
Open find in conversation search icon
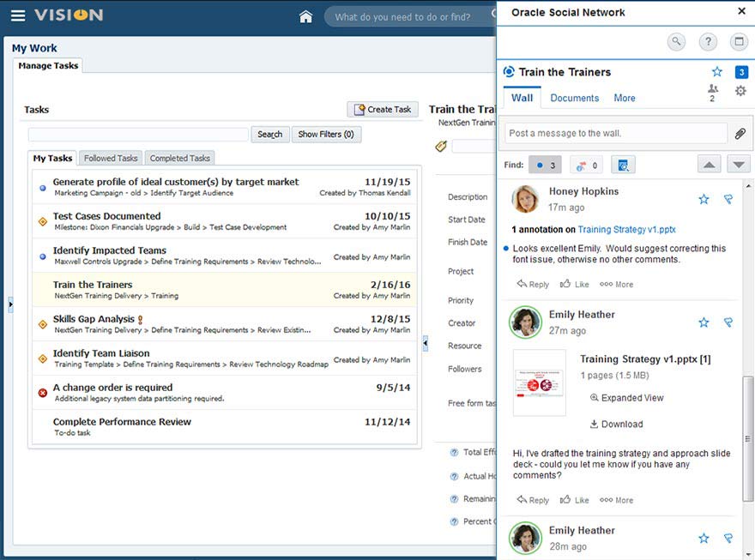(x=623, y=165)
